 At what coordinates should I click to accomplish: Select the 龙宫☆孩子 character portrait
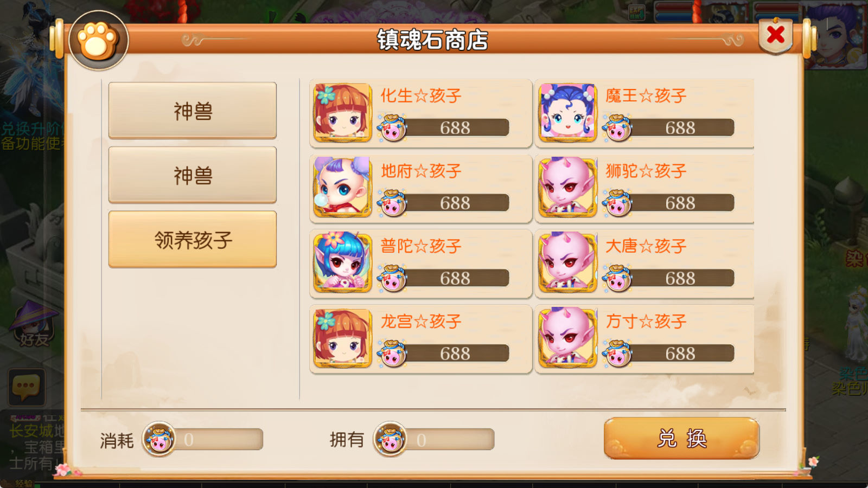click(x=343, y=338)
